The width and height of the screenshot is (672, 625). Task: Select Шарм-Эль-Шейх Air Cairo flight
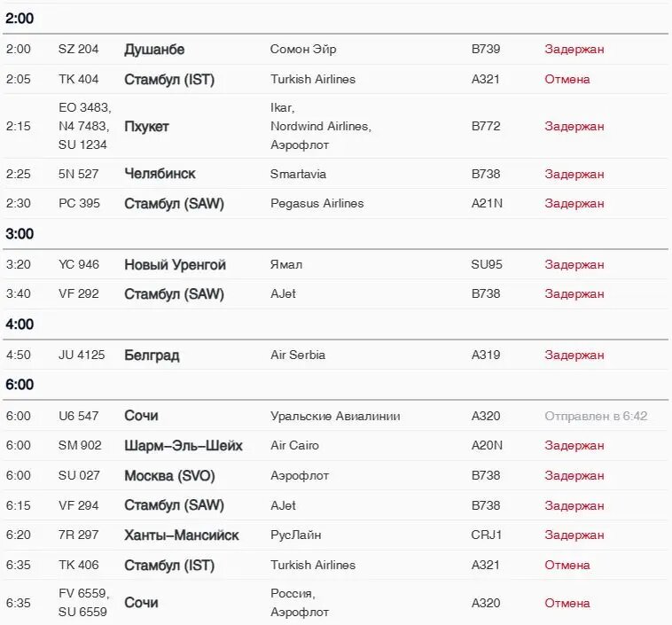(336, 446)
